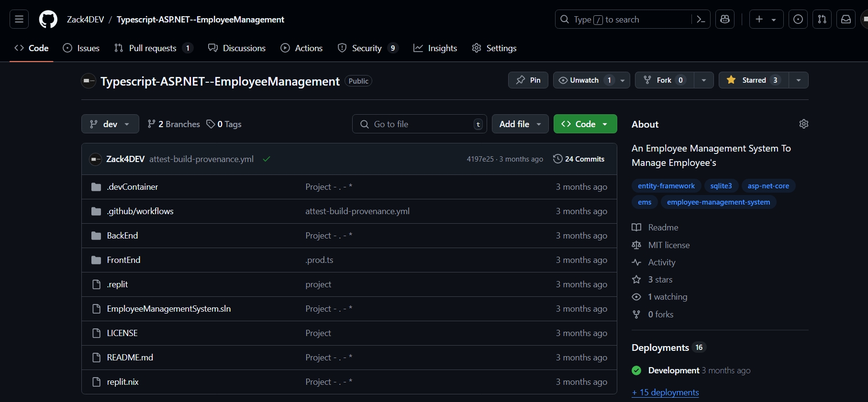Click the employee-management-system topic tag
The width and height of the screenshot is (868, 402).
719,202
